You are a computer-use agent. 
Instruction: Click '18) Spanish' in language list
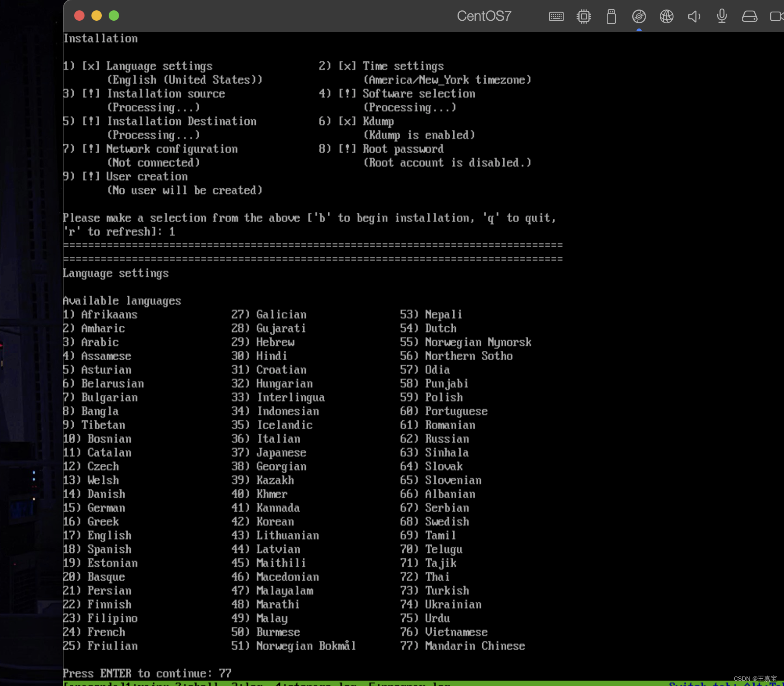(97, 549)
